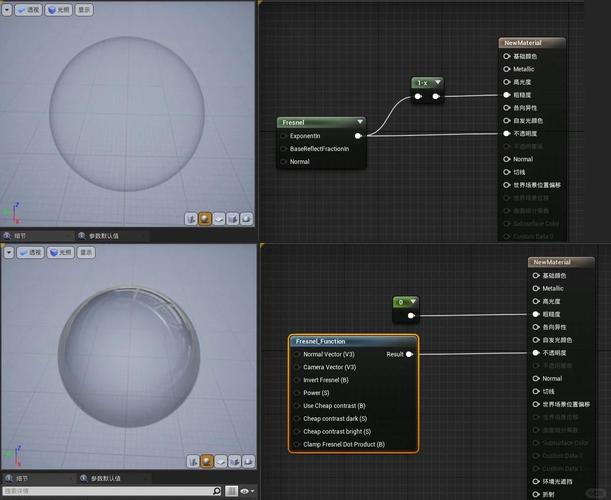Click the ExponentIn pin on Fresnel node
The width and height of the screenshot is (611, 500).
point(284,136)
